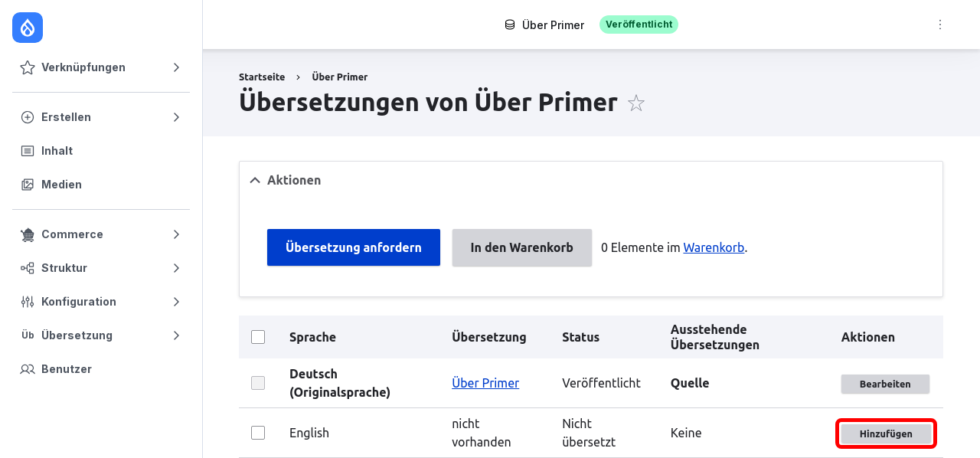The image size is (980, 458).
Task: Expand the Erstellen submenu chevron
Action: 176,117
